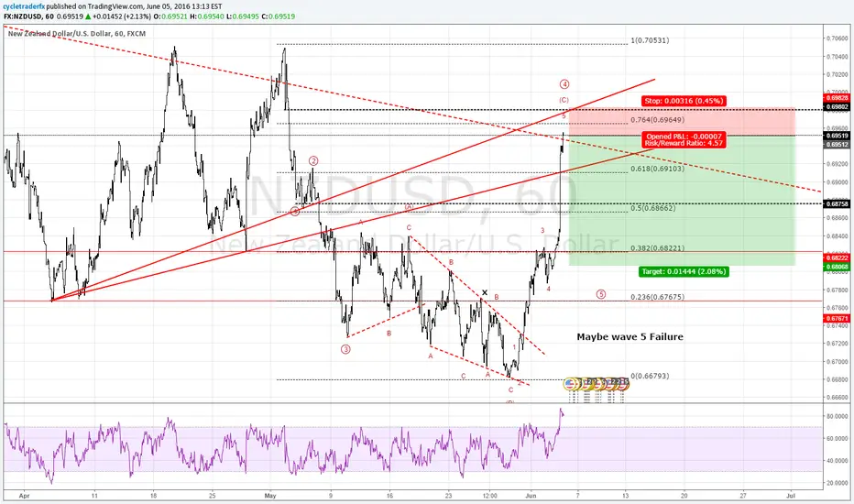Click the 0.70600 price axis label
The width and height of the screenshot is (854, 504).
[x=838, y=38]
